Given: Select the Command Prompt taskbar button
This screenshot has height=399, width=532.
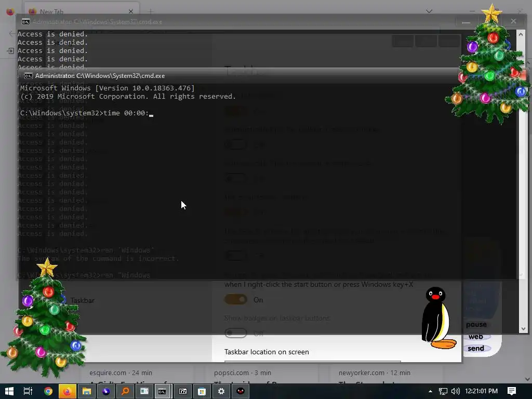Looking at the screenshot, I should click(163, 391).
